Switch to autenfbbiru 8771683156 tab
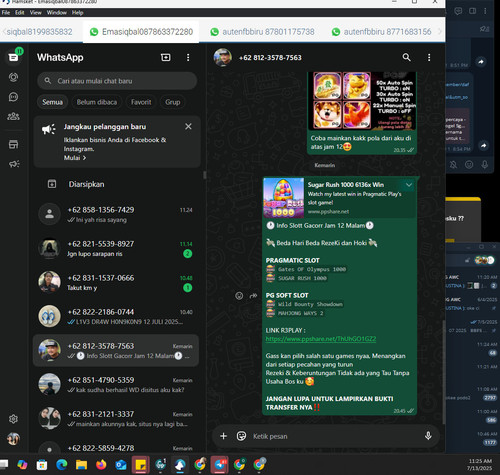 (x=382, y=32)
